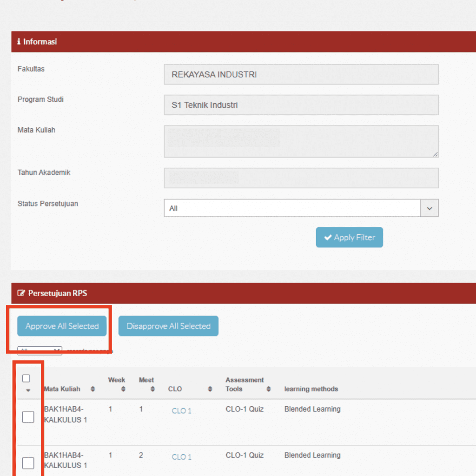Click Approve All Selected button
This screenshot has width=476, height=476.
[x=62, y=326]
